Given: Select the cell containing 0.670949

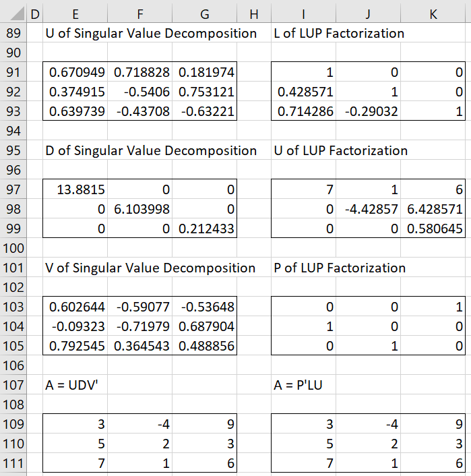Looking at the screenshot, I should (x=75, y=72).
